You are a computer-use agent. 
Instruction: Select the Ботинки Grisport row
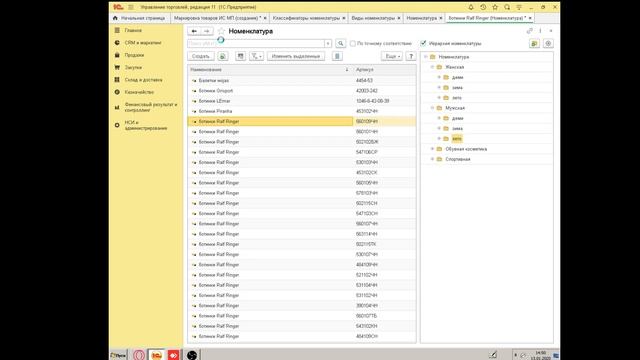pyautogui.click(x=302, y=91)
